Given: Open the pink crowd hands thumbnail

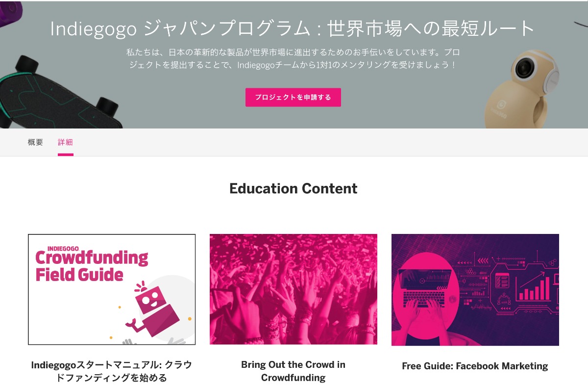Looking at the screenshot, I should coord(294,289).
